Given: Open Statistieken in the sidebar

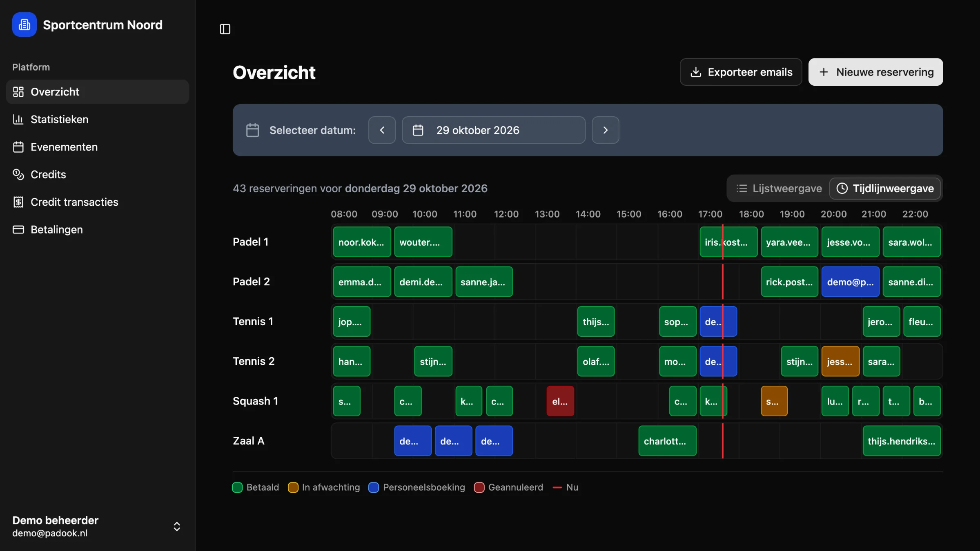Looking at the screenshot, I should point(98,119).
